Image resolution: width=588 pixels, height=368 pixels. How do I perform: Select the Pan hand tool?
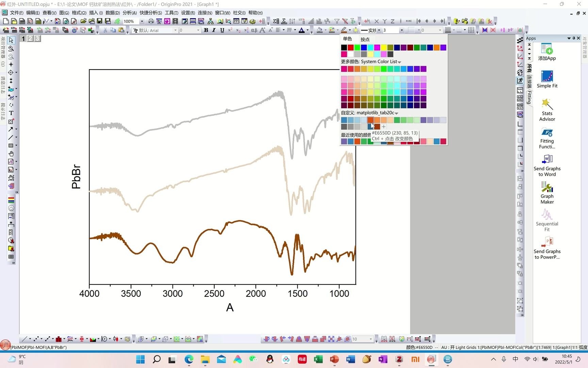11,153
